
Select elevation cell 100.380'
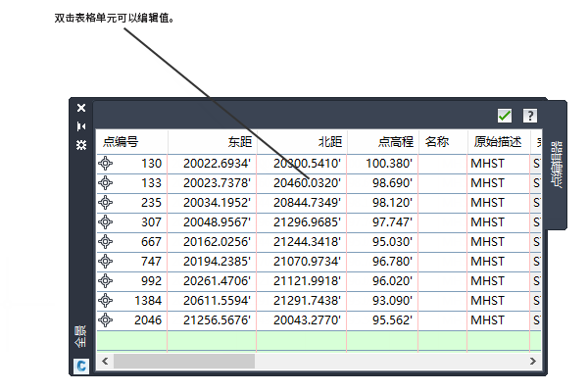pyautogui.click(x=382, y=164)
